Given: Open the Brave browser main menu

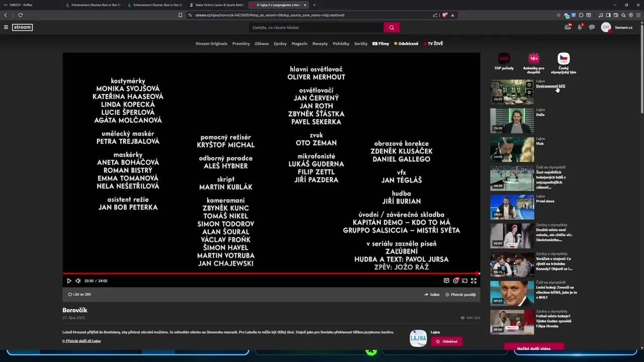Looking at the screenshot, I should coord(638,15).
